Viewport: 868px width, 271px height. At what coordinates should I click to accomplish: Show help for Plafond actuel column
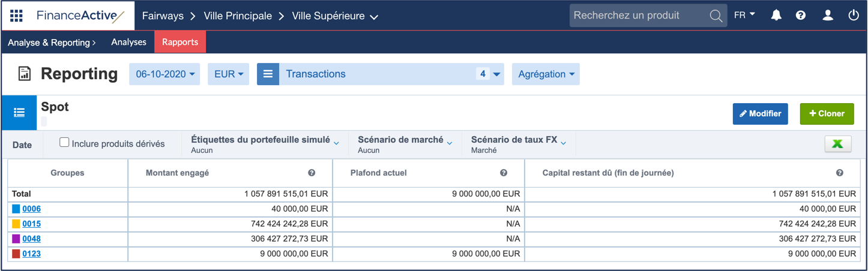(504, 173)
